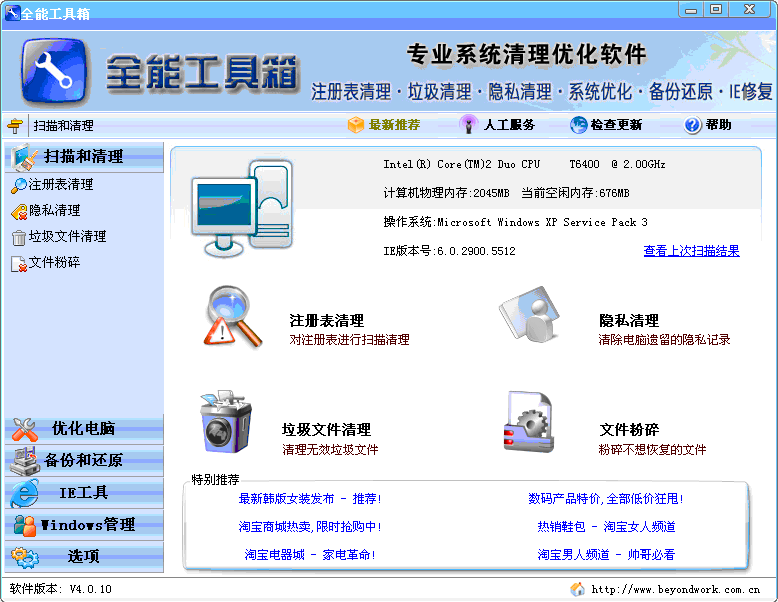
Task: Open link 数码产品特价,全部低价狂甩!
Action: click(606, 498)
